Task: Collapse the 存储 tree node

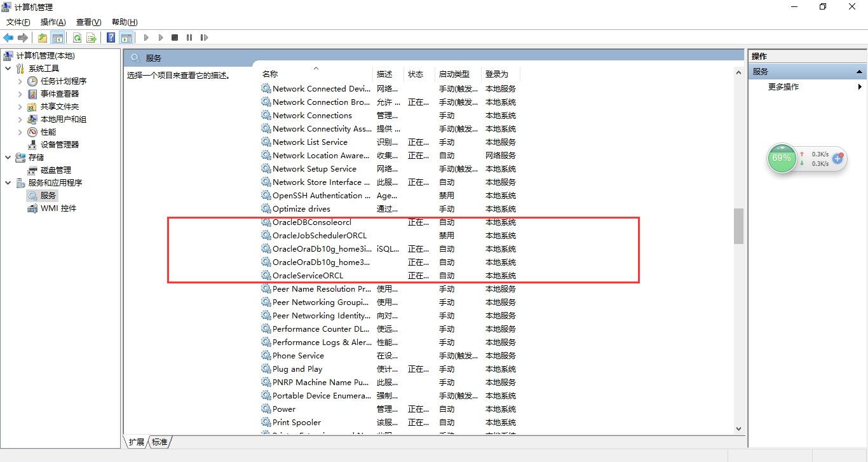Action: (8, 158)
